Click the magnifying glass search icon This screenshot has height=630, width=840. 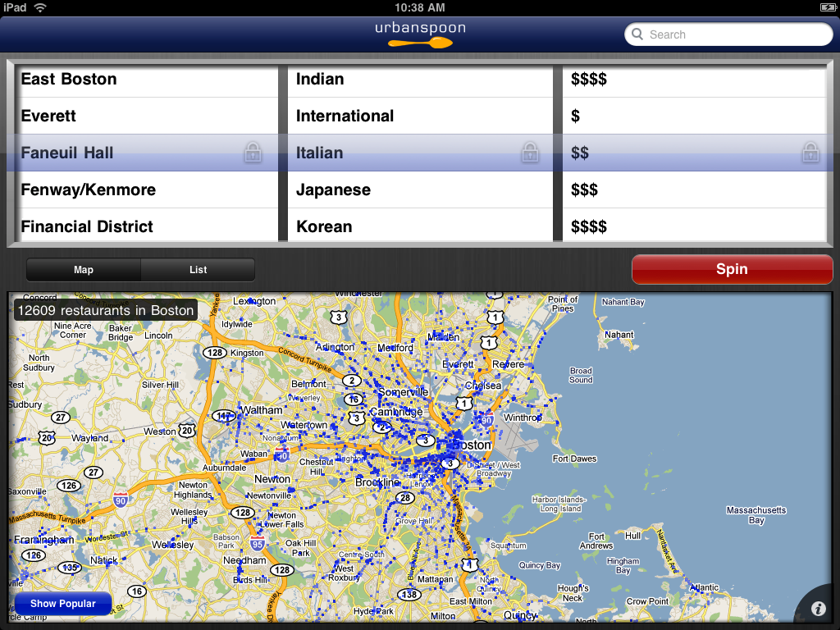[x=638, y=34]
